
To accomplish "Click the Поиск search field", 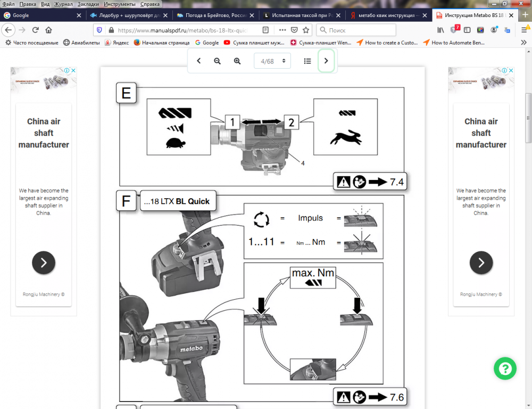I will [356, 30].
